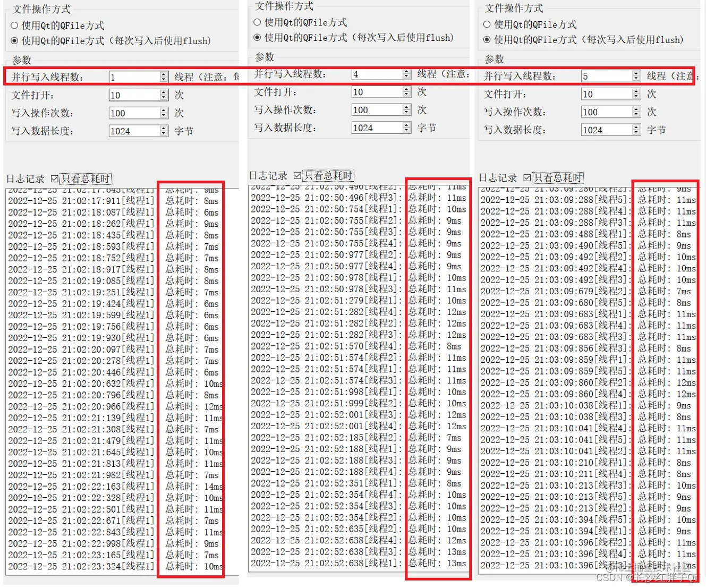
Task: Click 日志记录 label in left panel
Action: pos(25,179)
